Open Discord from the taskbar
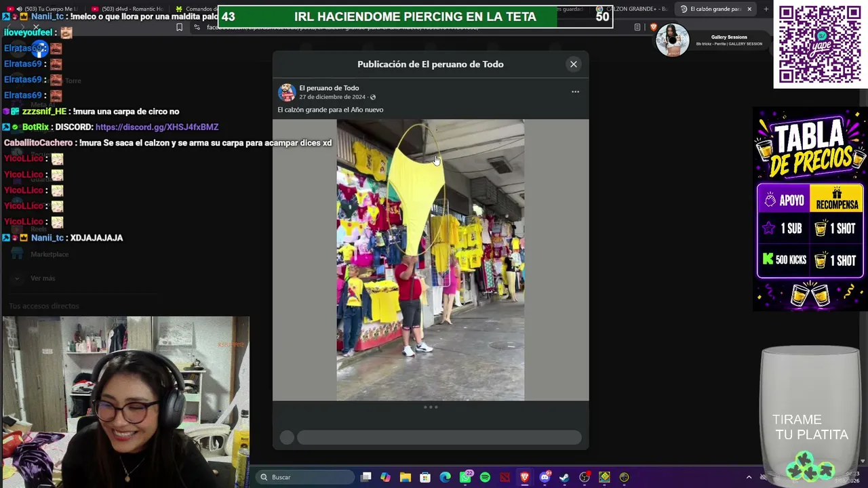This screenshot has width=868, height=488. point(545,477)
